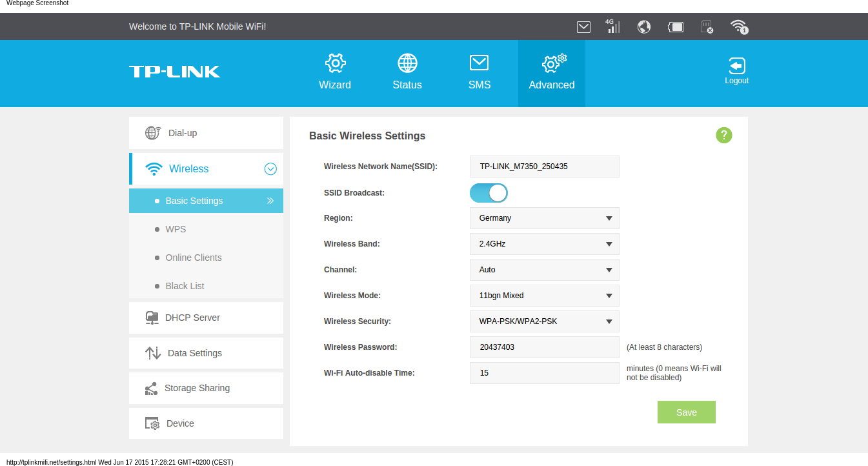Select DHCP Server in sidebar menu
Image resolution: width=868 pixels, height=466 pixels.
[192, 318]
